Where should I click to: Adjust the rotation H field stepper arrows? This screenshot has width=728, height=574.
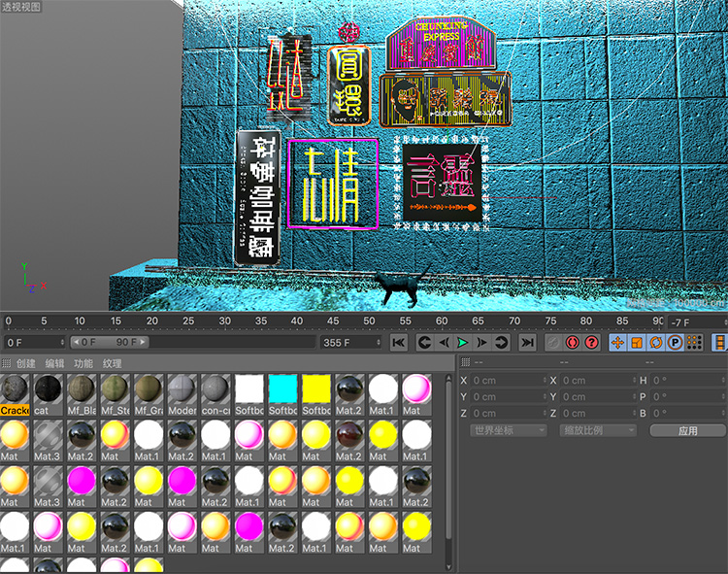[723, 381]
